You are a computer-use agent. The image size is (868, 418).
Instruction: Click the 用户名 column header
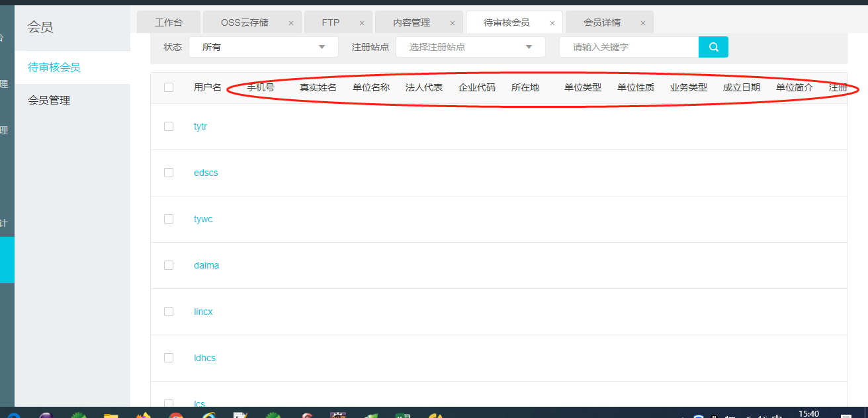(x=208, y=87)
